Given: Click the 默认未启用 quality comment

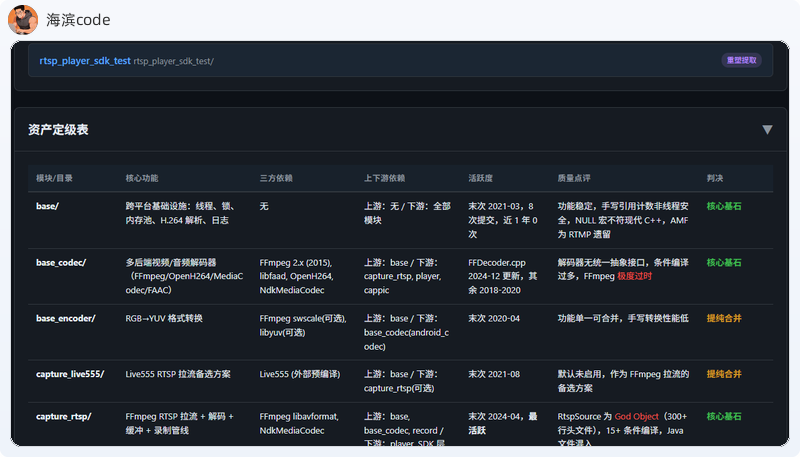Looking at the screenshot, I should [623, 381].
